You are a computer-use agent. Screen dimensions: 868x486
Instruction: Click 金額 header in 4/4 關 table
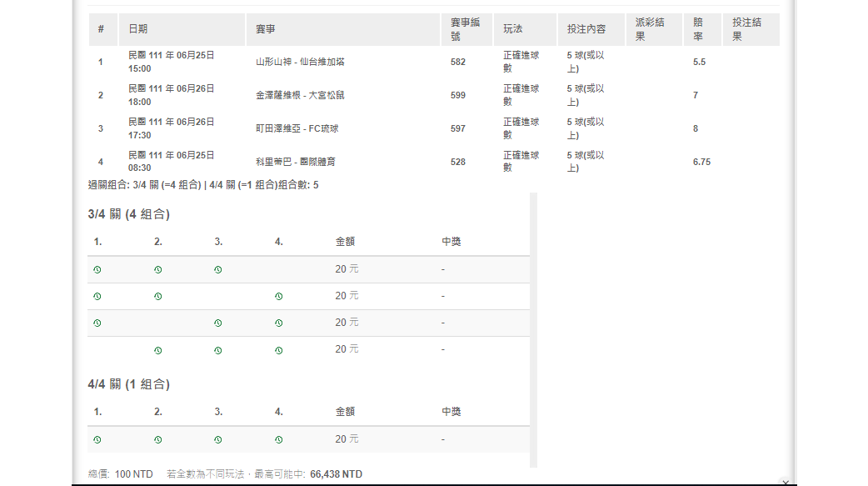point(345,412)
